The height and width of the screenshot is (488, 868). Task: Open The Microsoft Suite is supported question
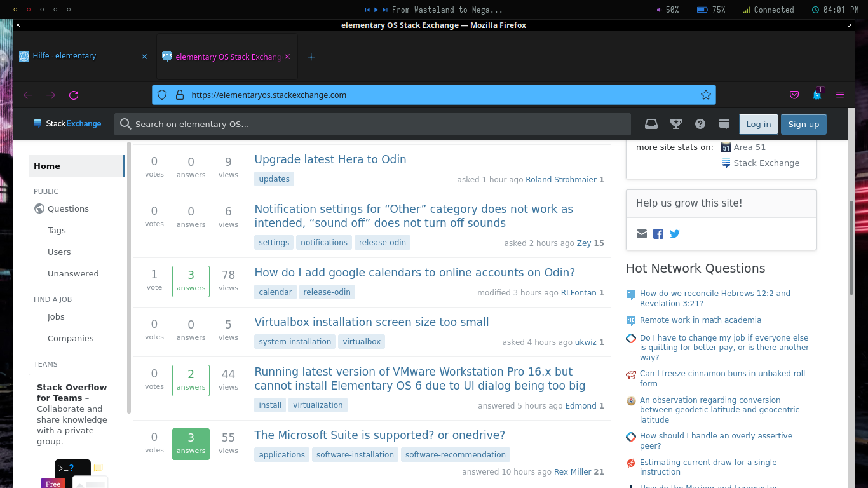pyautogui.click(x=379, y=435)
